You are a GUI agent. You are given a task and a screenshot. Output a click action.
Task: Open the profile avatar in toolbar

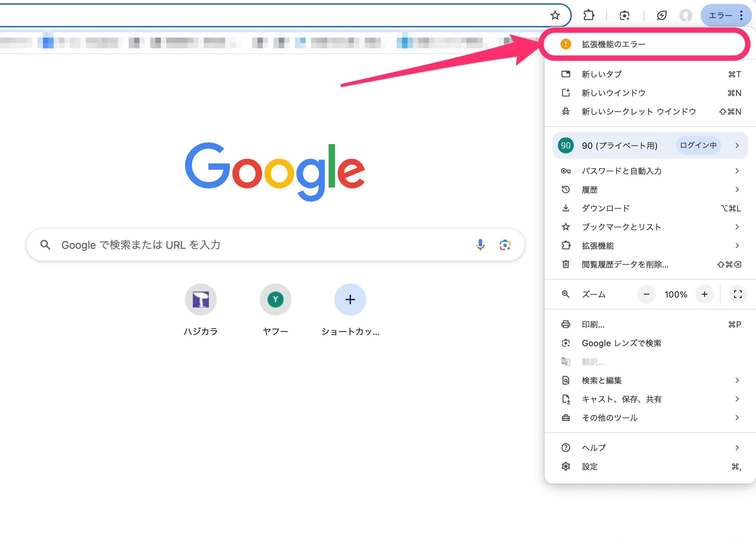686,15
